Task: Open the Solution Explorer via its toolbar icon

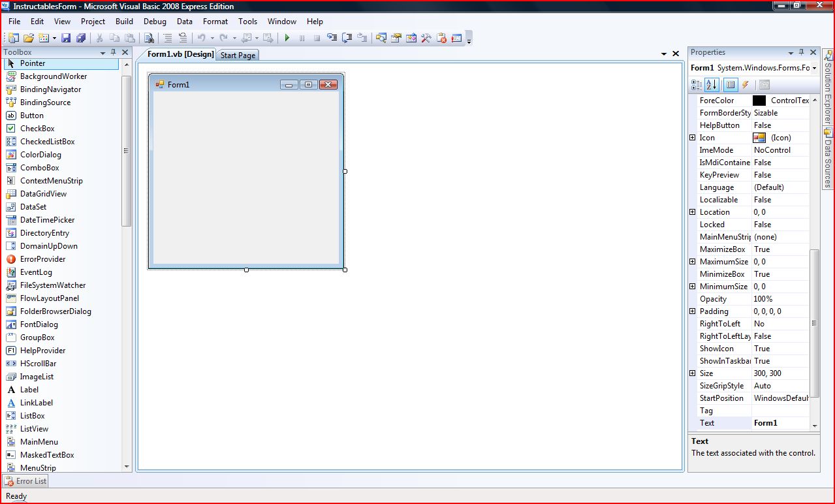Action: point(381,37)
